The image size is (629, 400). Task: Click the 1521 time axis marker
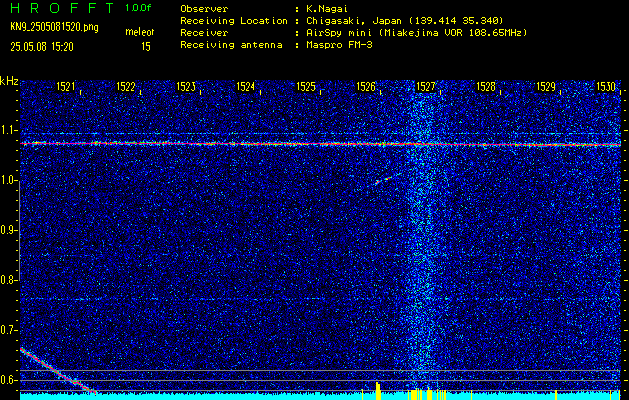[66, 86]
